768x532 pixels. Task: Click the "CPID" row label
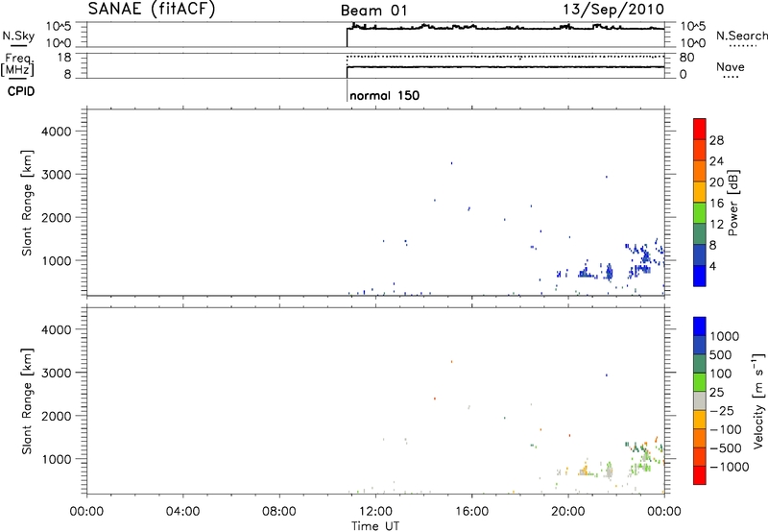(21, 91)
